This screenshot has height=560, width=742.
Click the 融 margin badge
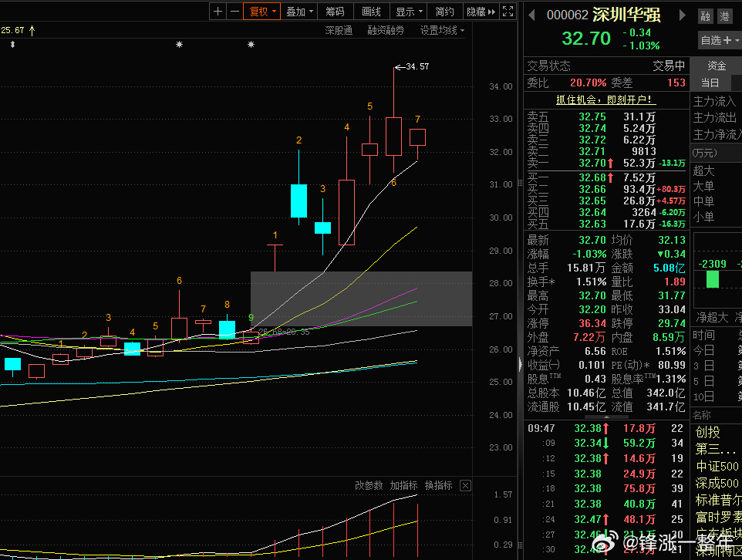[x=706, y=16]
